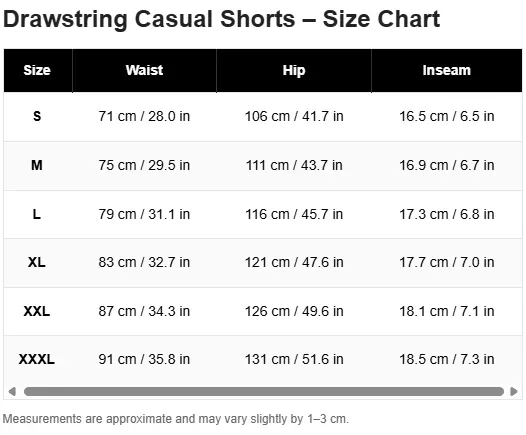The width and height of the screenshot is (526, 435).
Task: Select the Hip column header
Action: point(294,70)
